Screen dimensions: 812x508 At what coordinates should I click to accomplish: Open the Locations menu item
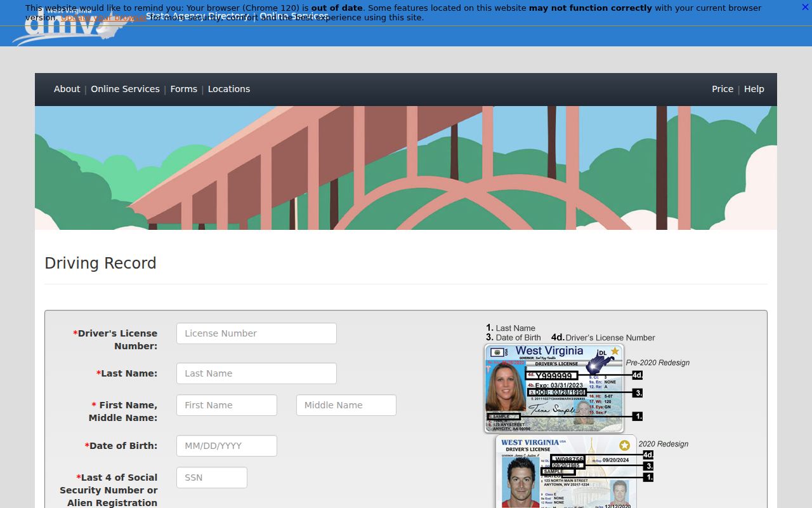click(x=229, y=89)
